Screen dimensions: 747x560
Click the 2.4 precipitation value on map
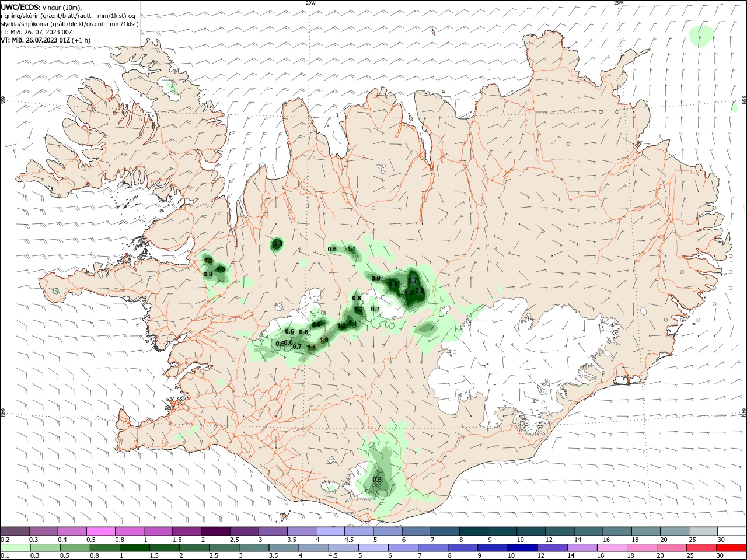coord(278,243)
